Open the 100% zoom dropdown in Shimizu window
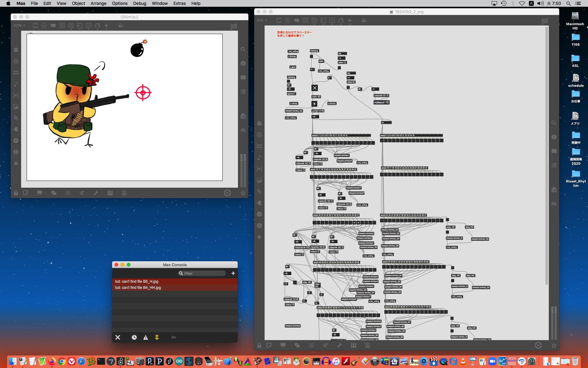 pos(19,25)
